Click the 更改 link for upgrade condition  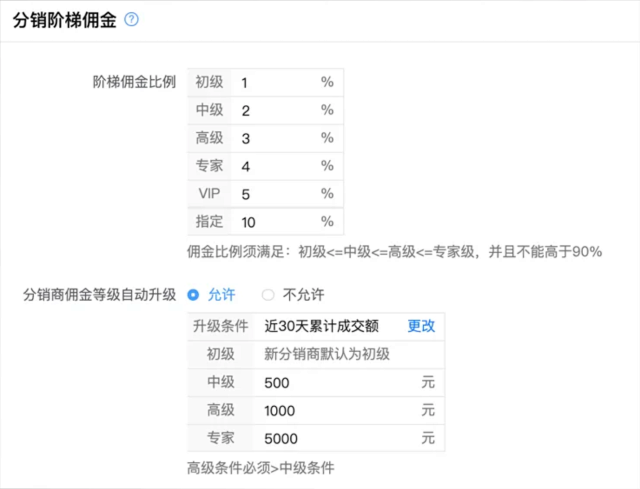421,326
